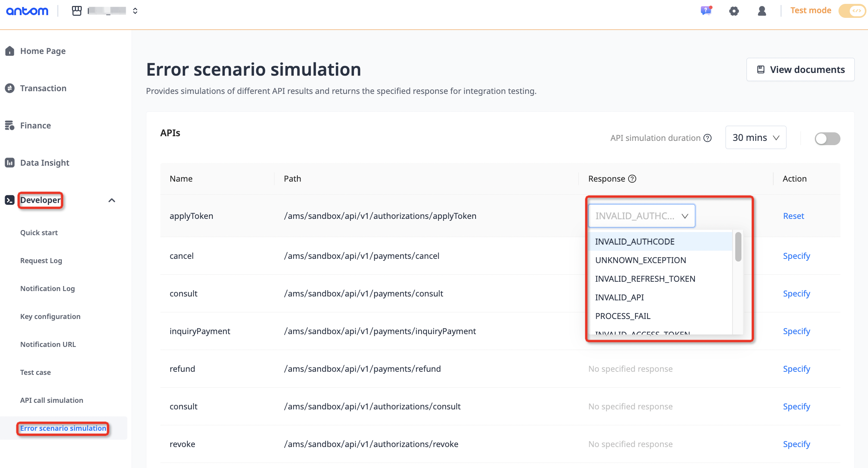
Task: Click the Response column help icon
Action: pos(632,179)
